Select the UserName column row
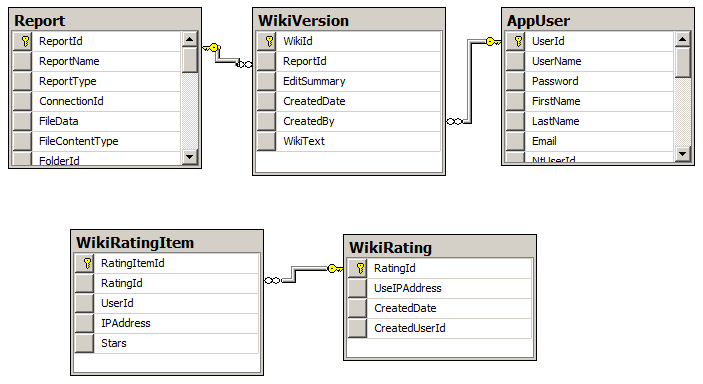The image size is (703, 384). pyautogui.click(x=590, y=61)
